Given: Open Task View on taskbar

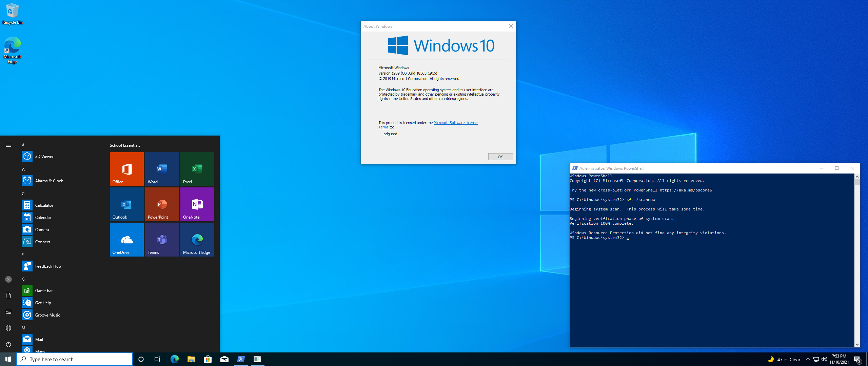Looking at the screenshot, I should click(x=157, y=359).
